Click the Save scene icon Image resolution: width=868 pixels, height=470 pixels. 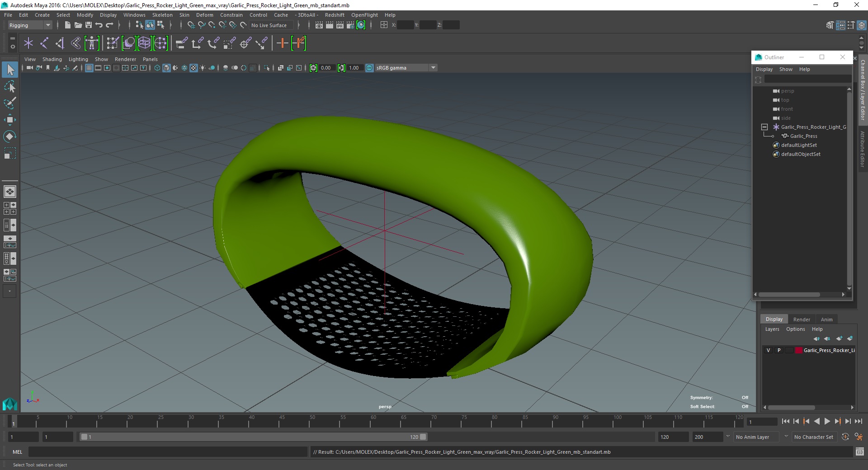point(89,25)
